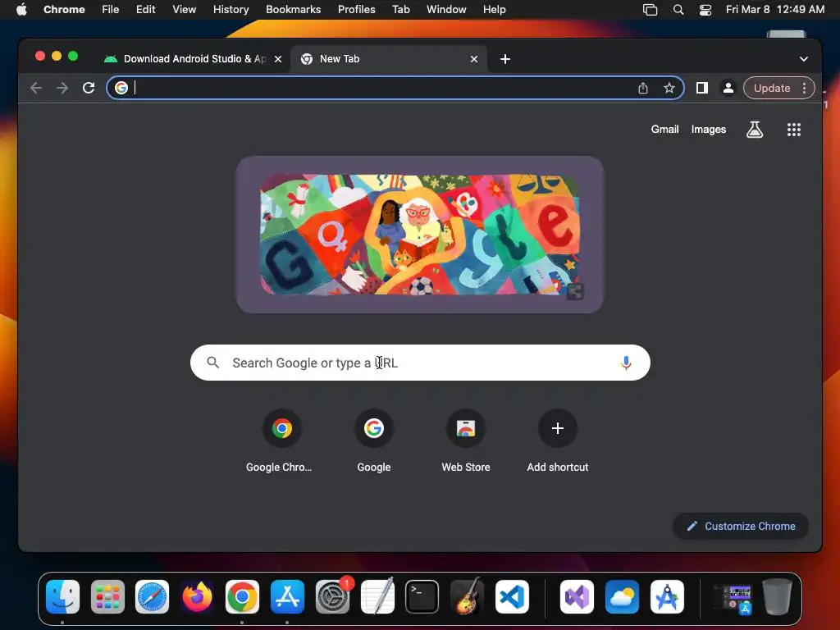
Task: Click the forward navigation arrow
Action: [62, 88]
